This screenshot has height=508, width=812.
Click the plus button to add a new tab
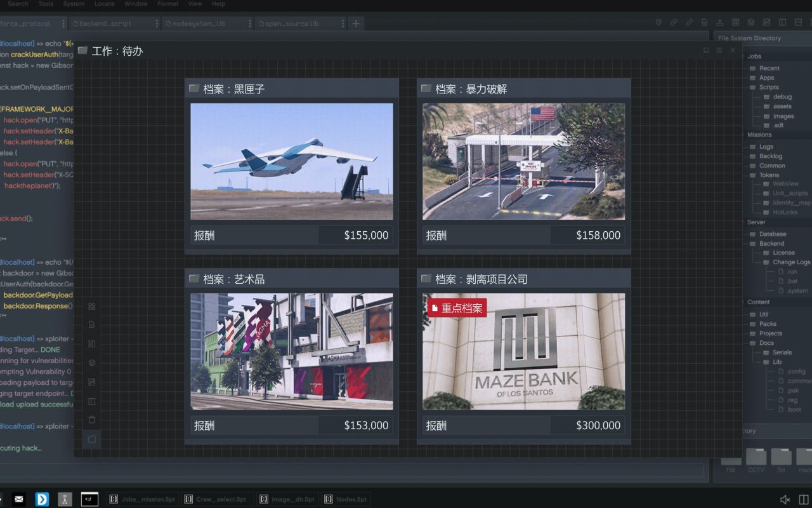[356, 23]
